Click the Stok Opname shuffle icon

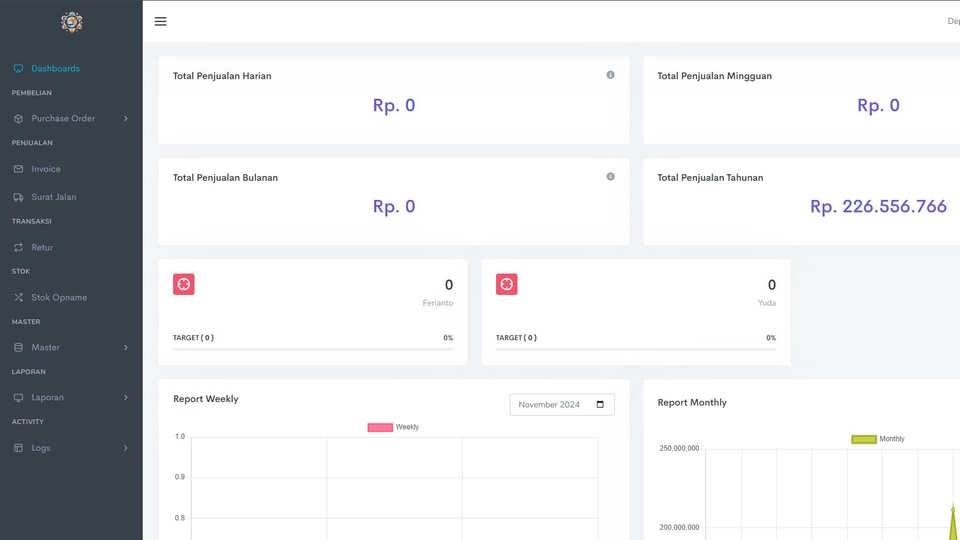[x=19, y=298]
